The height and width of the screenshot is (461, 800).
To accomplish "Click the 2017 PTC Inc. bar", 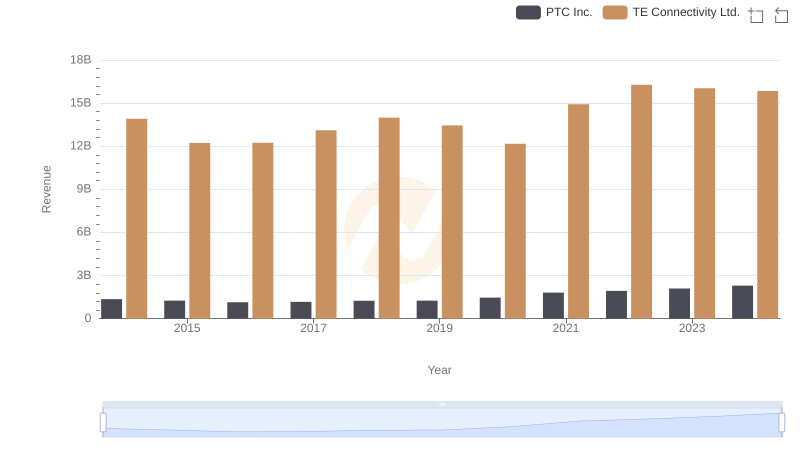I will click(301, 310).
